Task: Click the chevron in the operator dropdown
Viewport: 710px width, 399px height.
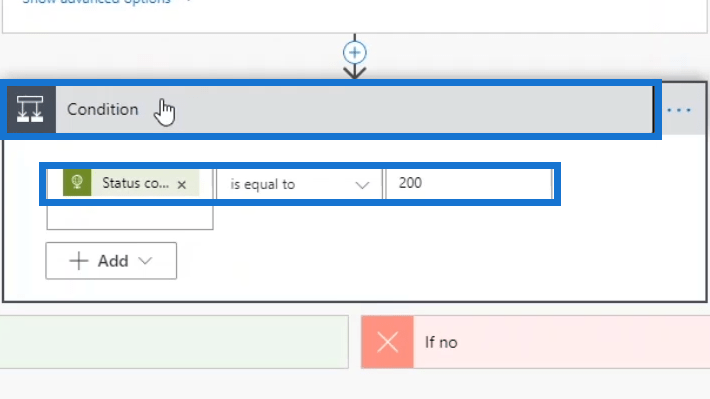Action: click(362, 185)
